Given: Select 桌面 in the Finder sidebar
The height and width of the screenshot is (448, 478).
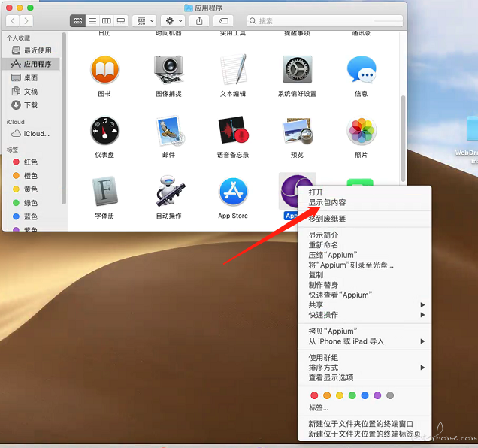Looking at the screenshot, I should (x=32, y=77).
